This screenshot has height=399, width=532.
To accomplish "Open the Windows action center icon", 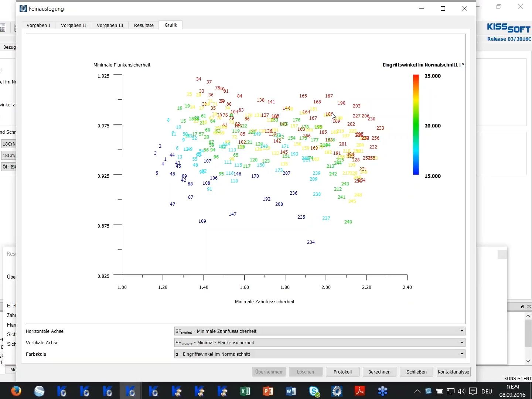I will [473, 391].
